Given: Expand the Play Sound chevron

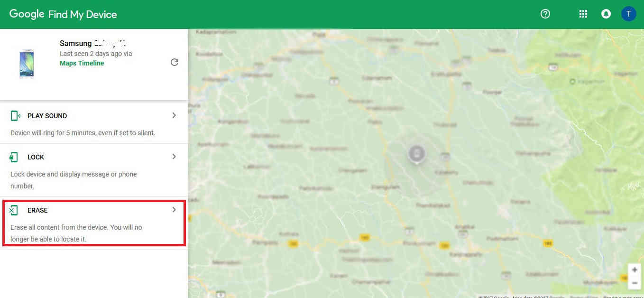Looking at the screenshot, I should point(174,115).
